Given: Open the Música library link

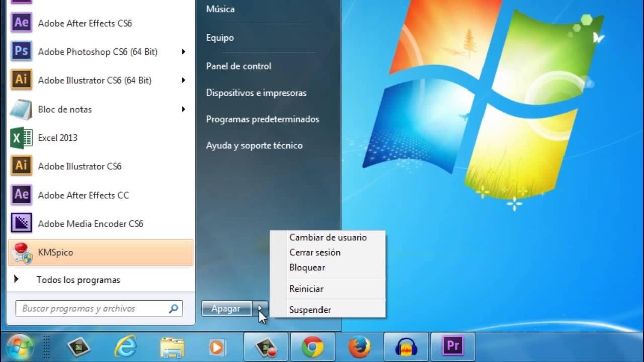Looking at the screenshot, I should (x=220, y=9).
